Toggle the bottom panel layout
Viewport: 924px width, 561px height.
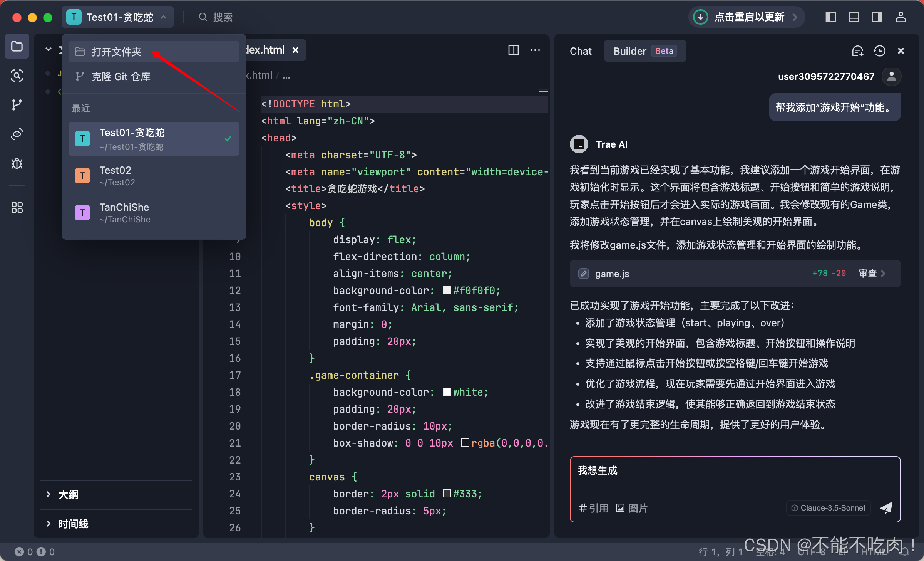[854, 17]
